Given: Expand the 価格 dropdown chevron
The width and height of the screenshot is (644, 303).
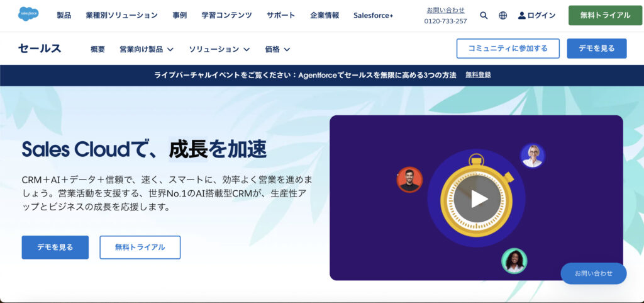Looking at the screenshot, I should (287, 49).
